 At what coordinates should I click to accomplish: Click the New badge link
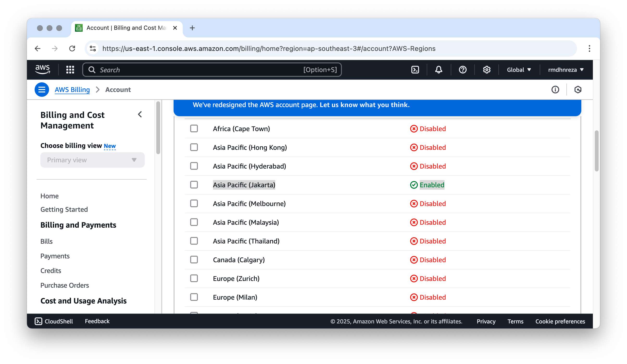point(110,146)
